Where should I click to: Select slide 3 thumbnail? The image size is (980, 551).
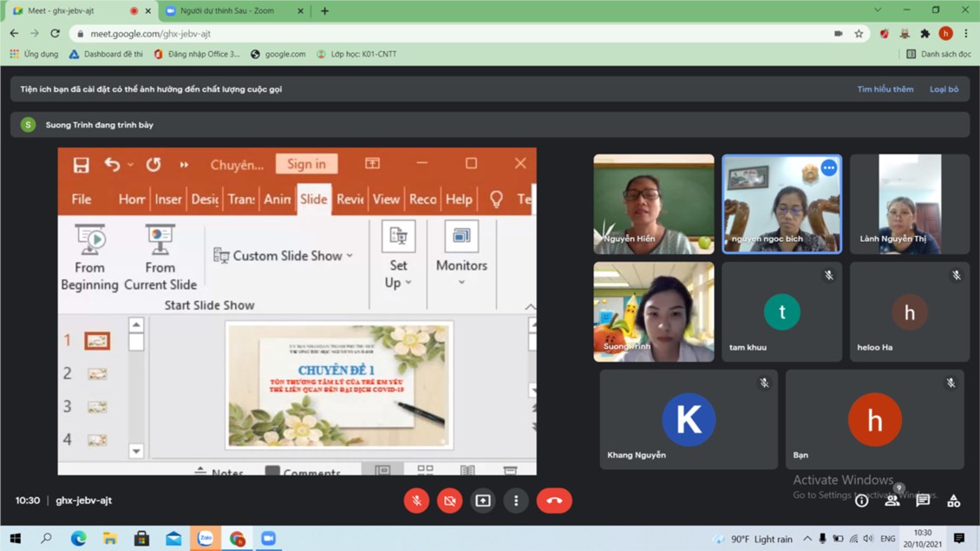(x=97, y=407)
